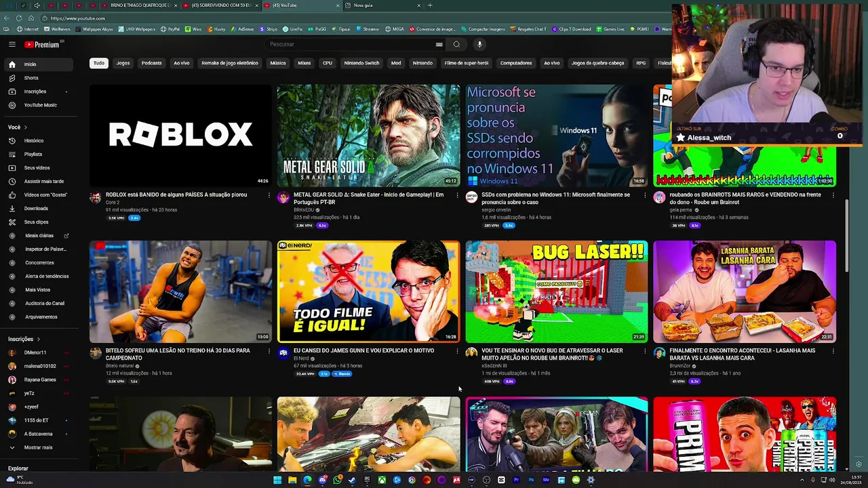
Task: Select the Remake de jogo eletrônico chip
Action: pyautogui.click(x=230, y=63)
